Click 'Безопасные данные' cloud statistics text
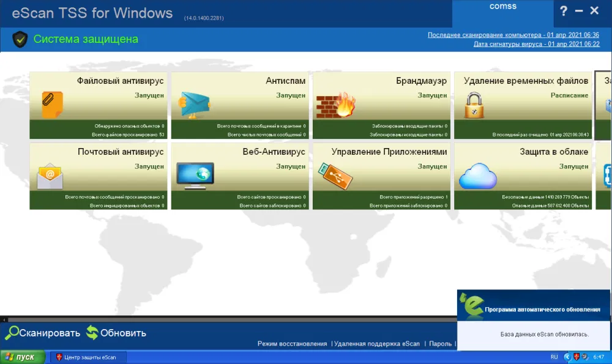 click(x=545, y=197)
